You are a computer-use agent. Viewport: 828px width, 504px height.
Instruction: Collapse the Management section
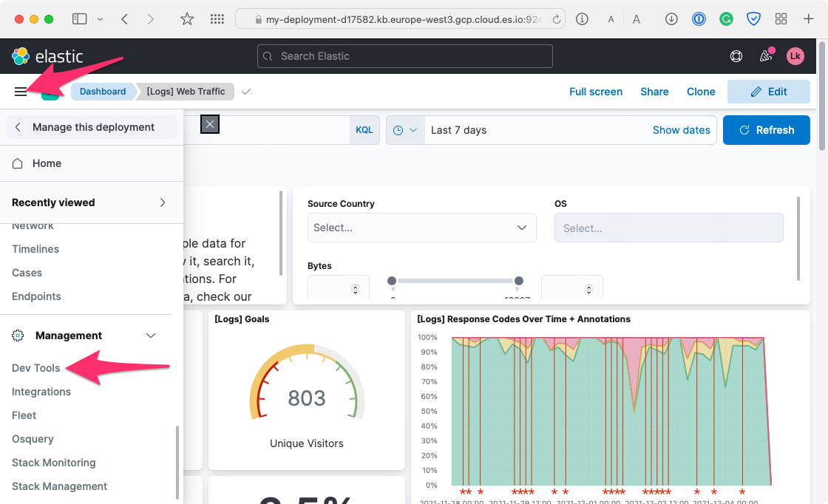click(x=151, y=336)
